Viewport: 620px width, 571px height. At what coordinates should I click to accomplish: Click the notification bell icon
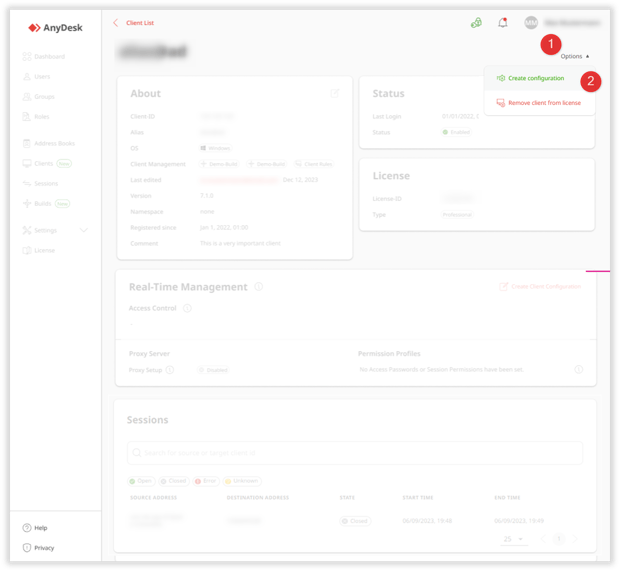[503, 22]
